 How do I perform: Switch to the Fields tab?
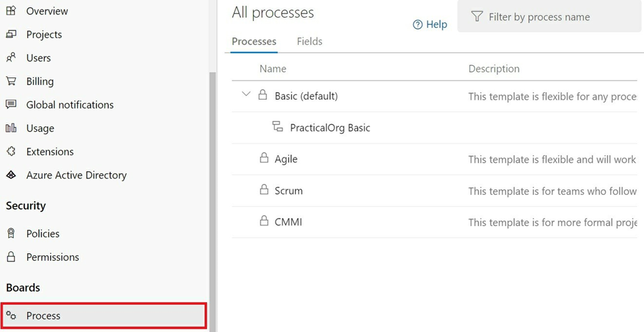[309, 41]
